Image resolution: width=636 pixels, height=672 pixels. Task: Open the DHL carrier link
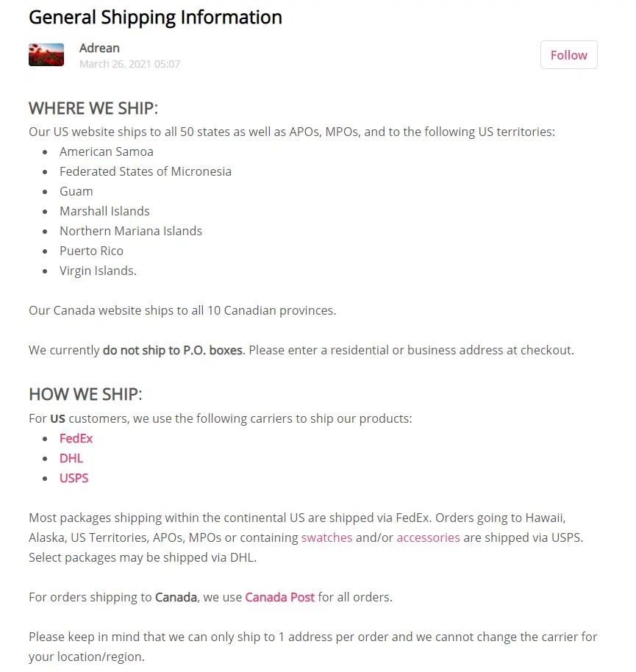tap(71, 458)
